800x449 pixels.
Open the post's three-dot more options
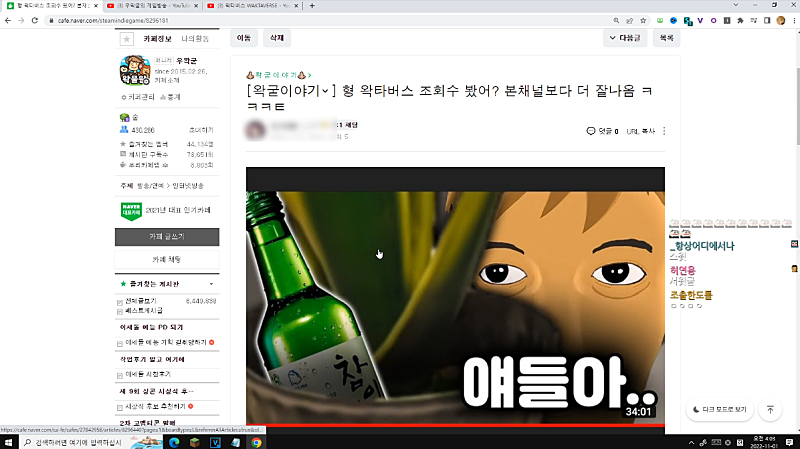[664, 131]
